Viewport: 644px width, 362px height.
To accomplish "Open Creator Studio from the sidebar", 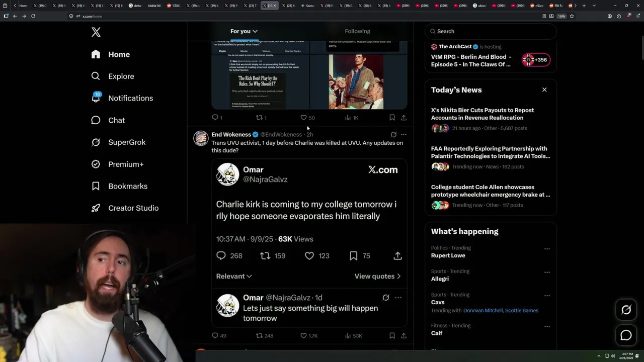I will tap(125, 208).
